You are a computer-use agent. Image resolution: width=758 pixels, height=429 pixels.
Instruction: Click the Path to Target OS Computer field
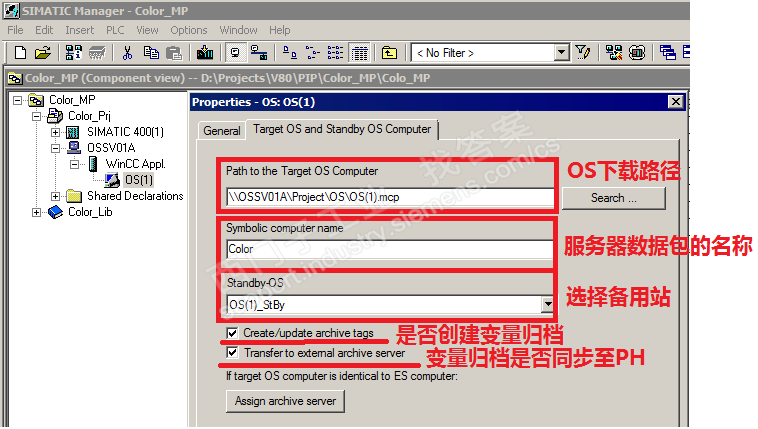[390, 197]
